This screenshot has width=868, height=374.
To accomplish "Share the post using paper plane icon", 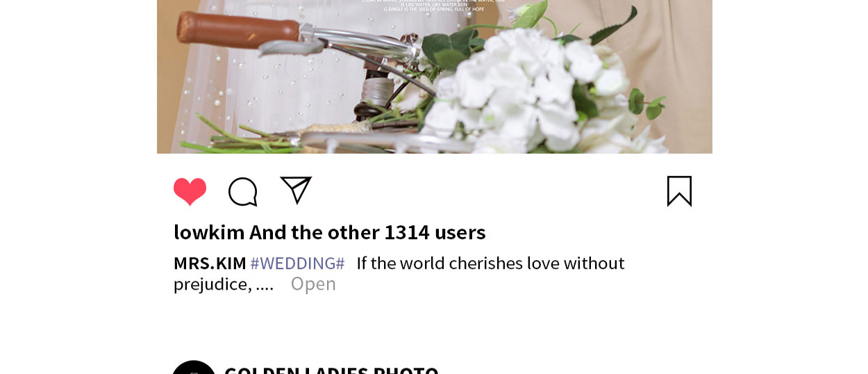I will pyautogui.click(x=296, y=190).
